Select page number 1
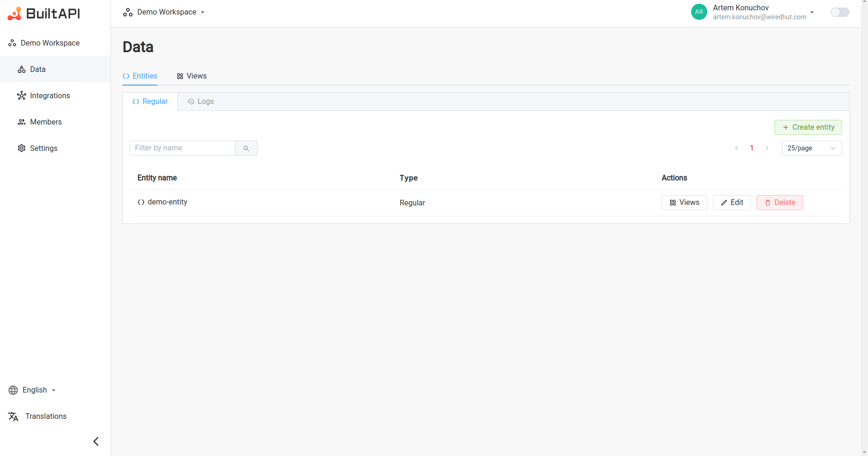Image resolution: width=868 pixels, height=456 pixels. pyautogui.click(x=752, y=148)
